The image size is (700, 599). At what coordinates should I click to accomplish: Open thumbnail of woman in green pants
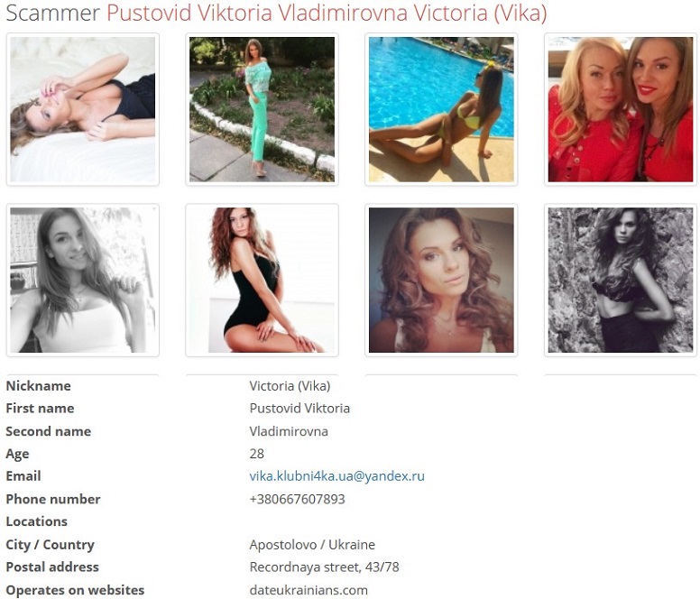(x=262, y=109)
